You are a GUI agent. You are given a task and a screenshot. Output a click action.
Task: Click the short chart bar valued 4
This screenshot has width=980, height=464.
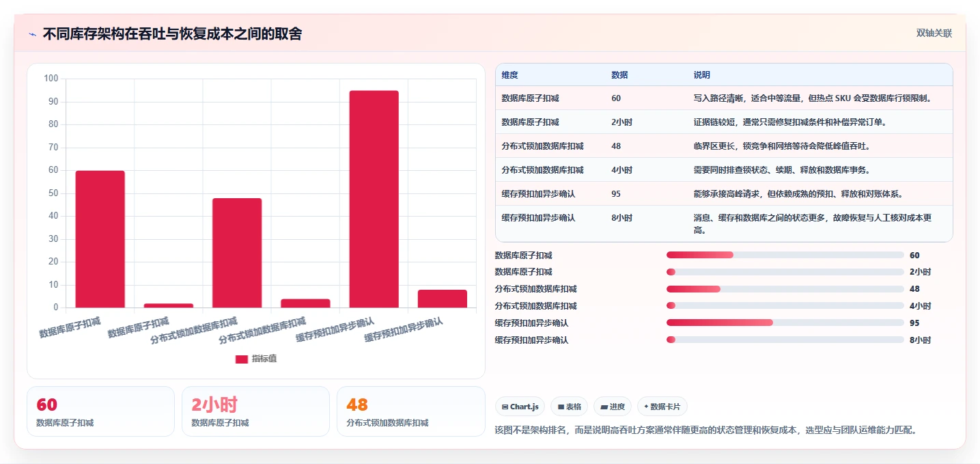[305, 303]
